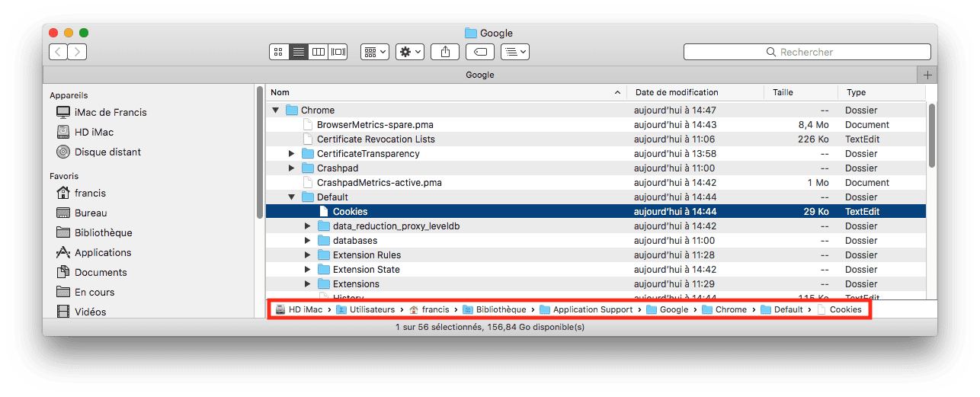Select the Cookies file row

pyautogui.click(x=596, y=212)
